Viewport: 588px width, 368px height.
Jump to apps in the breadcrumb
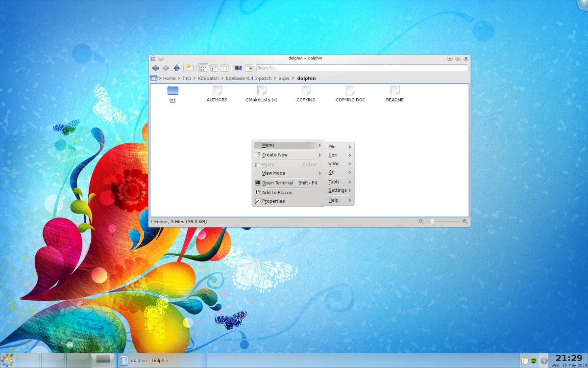click(284, 78)
